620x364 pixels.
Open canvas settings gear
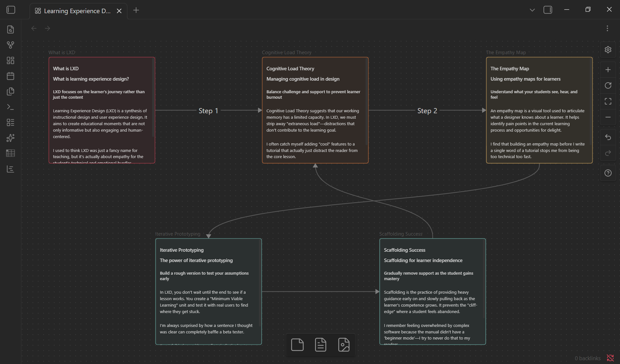pos(608,50)
